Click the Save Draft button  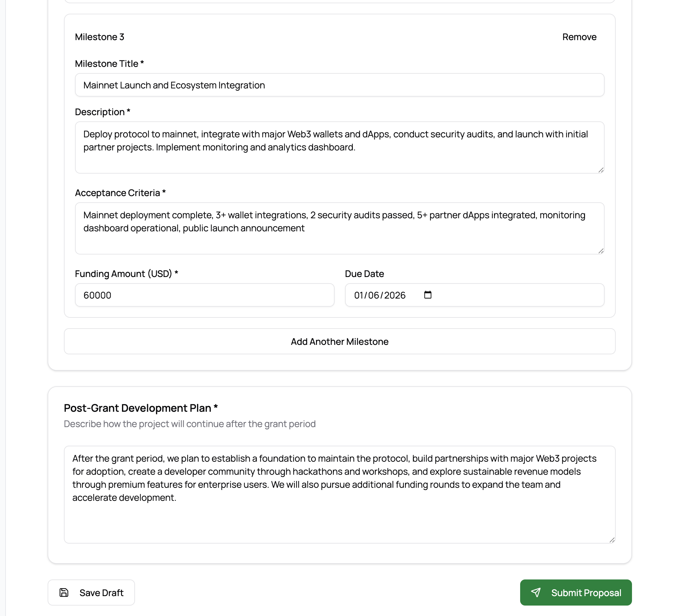pos(91,592)
